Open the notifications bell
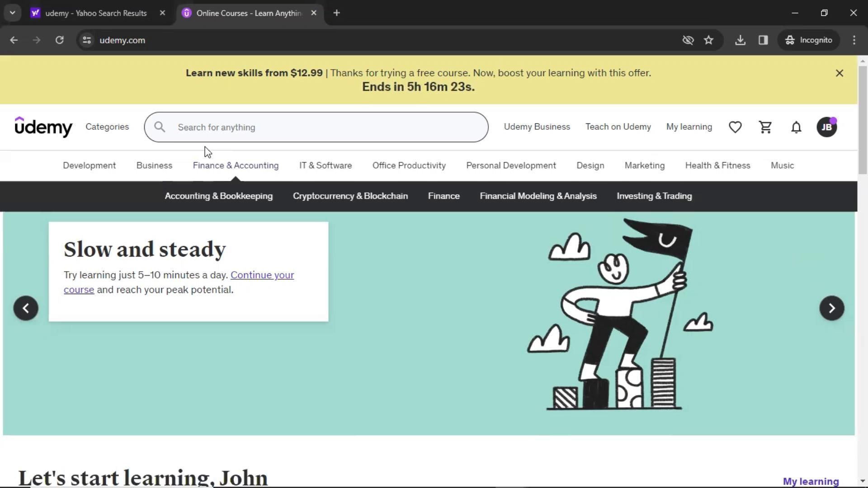Screen dimensions: 868x488 point(796,127)
